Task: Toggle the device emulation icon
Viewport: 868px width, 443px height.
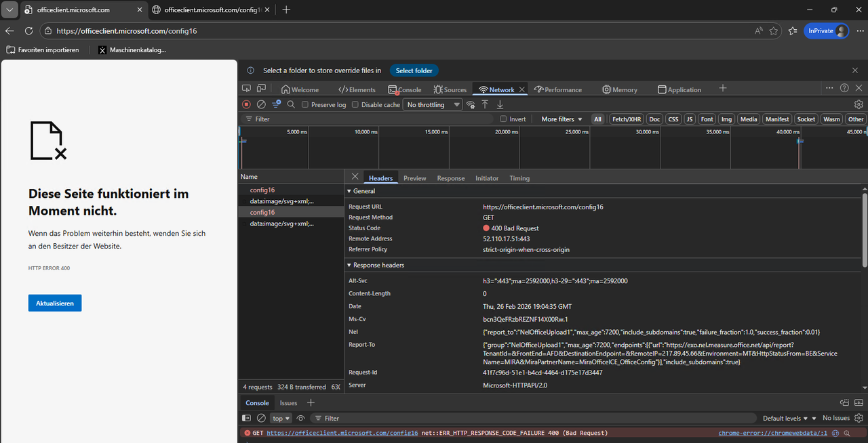Action: (x=261, y=89)
